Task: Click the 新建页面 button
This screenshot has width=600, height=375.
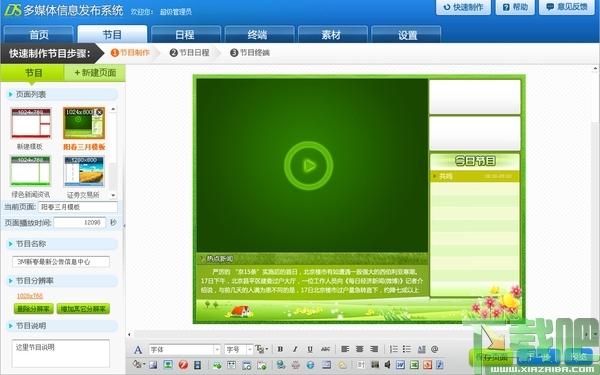Action: (95, 73)
